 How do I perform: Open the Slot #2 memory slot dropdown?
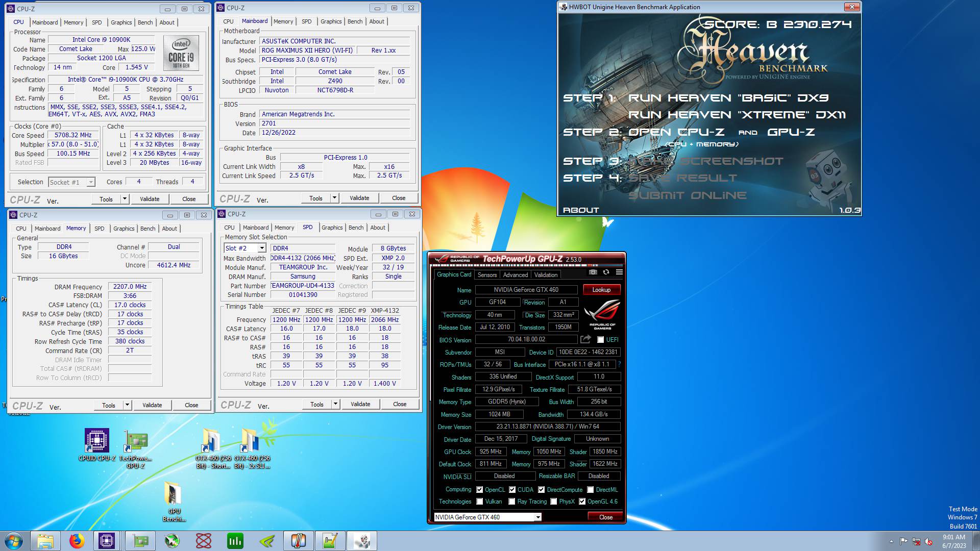tap(262, 248)
